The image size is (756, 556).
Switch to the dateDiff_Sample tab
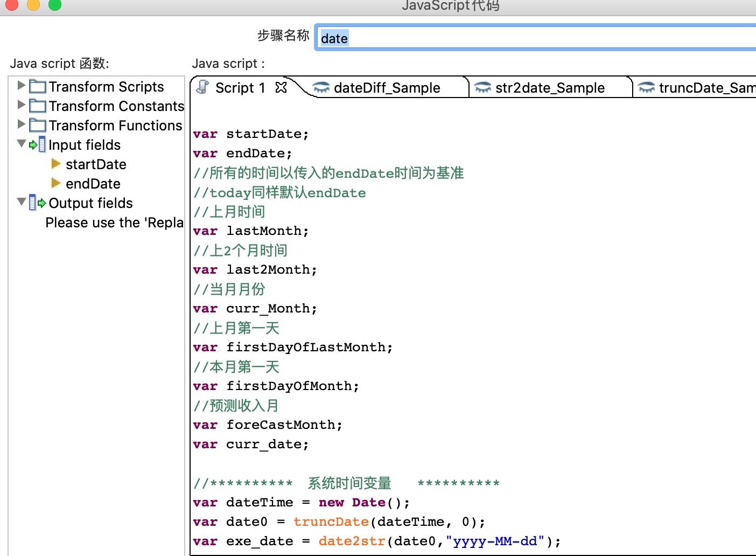[x=387, y=88]
